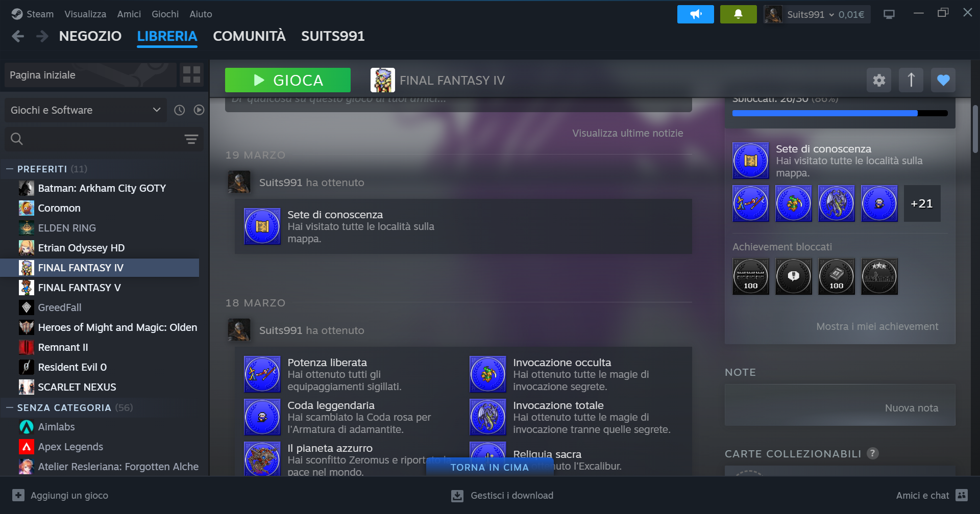Open the Amici menu

(129, 14)
